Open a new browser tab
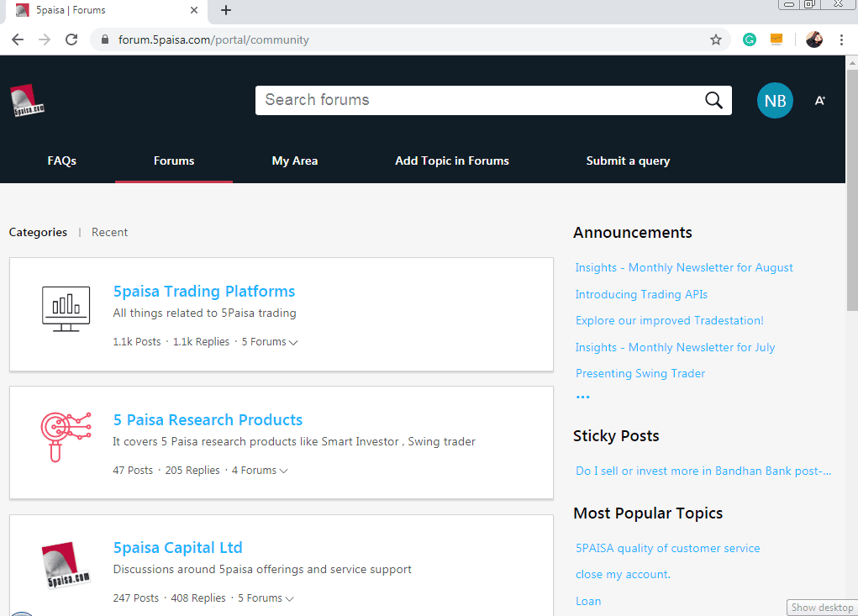This screenshot has width=858, height=616. (226, 10)
